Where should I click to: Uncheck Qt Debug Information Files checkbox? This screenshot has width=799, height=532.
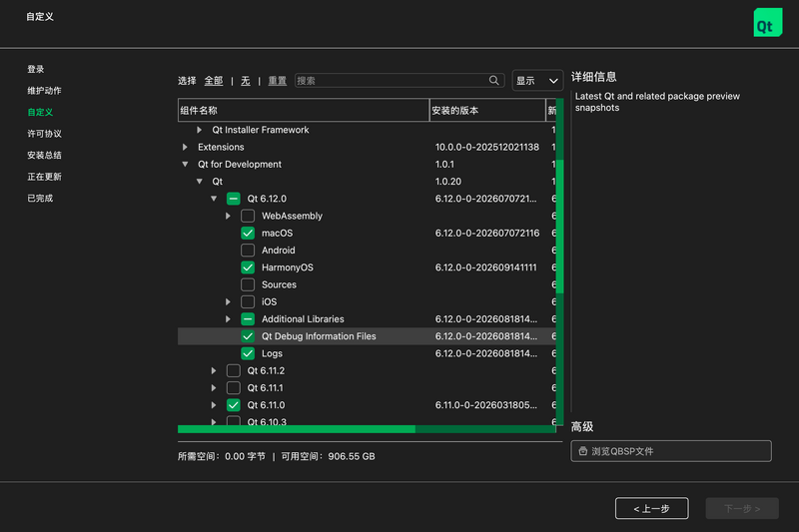click(248, 336)
